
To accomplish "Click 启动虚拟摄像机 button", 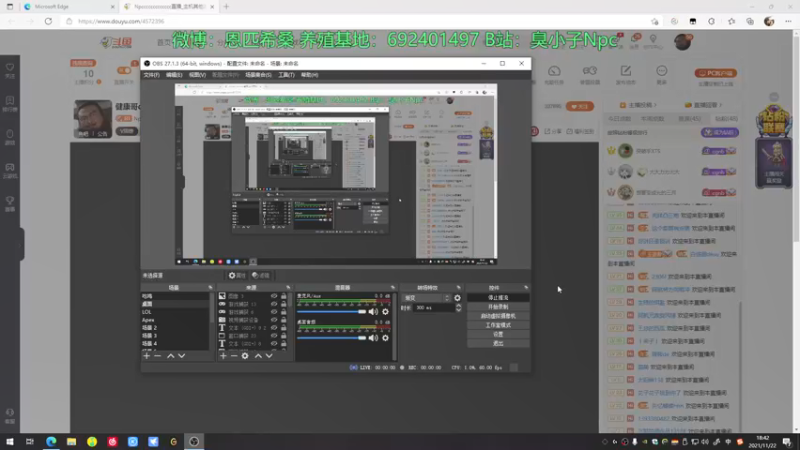I will click(x=498, y=316).
